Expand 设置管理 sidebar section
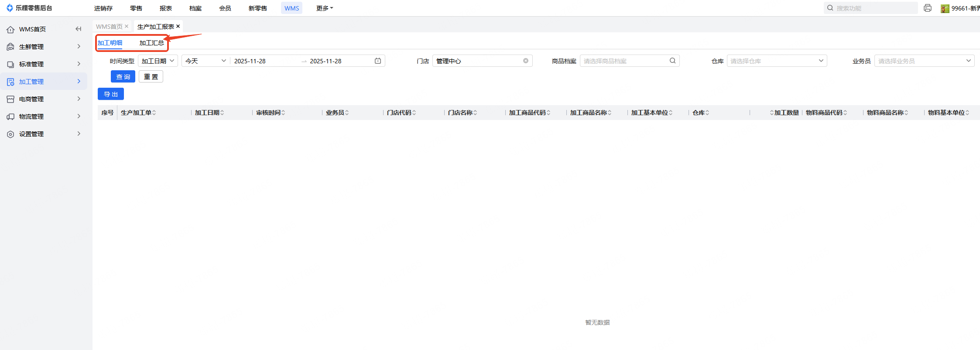The width and height of the screenshot is (980, 350). pyautogui.click(x=79, y=134)
